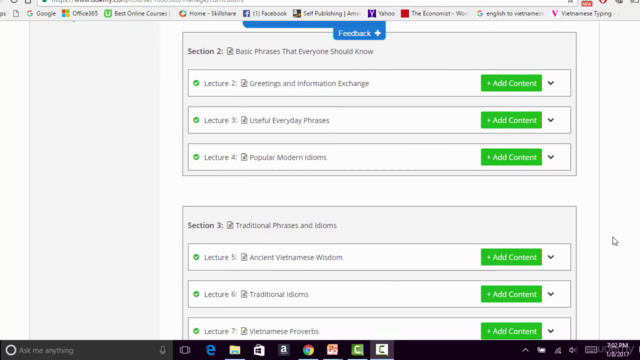Click document icon next to Ancient Vietnamese Wisdom
640x360 pixels.
coord(244,257)
